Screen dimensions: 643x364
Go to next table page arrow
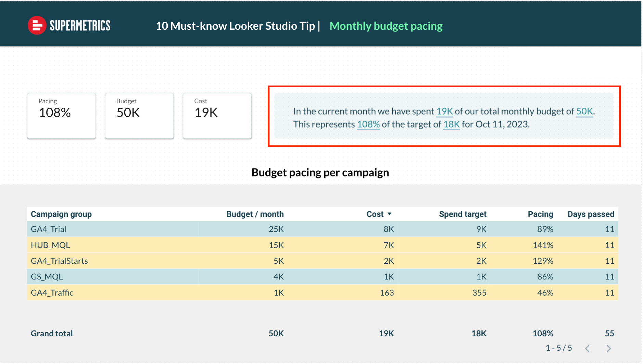(608, 348)
